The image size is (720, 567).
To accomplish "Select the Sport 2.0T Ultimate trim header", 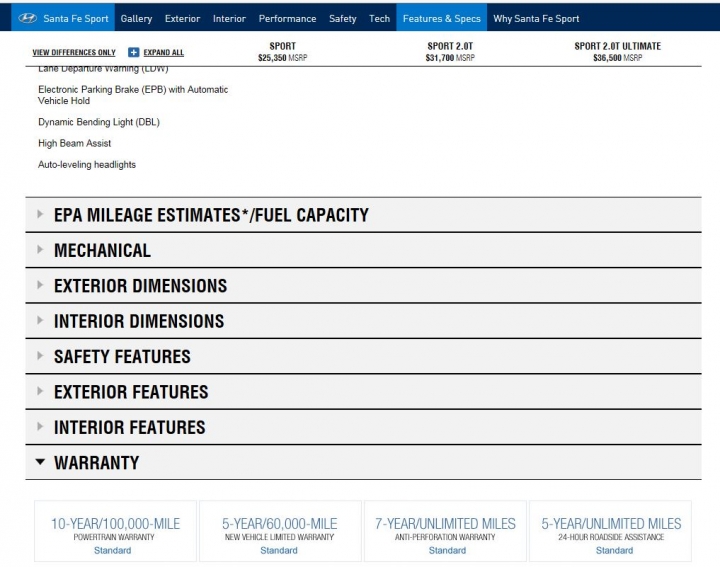I will (x=618, y=51).
